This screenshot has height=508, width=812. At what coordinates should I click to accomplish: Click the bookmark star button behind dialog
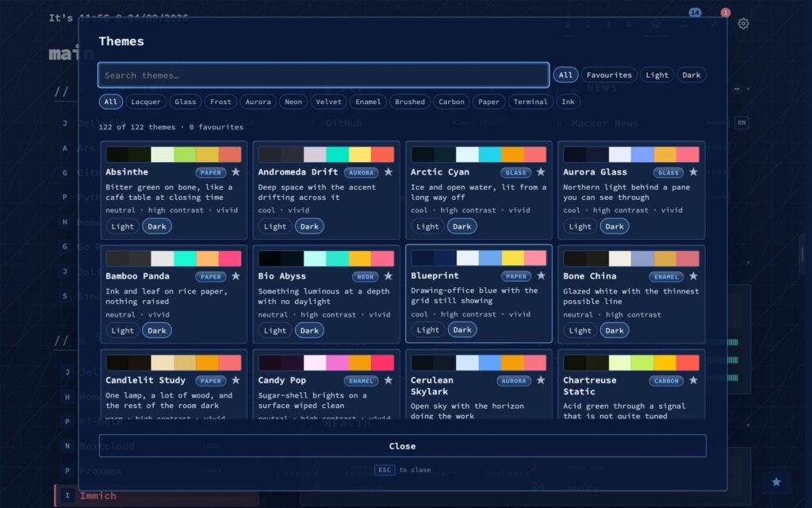[776, 482]
